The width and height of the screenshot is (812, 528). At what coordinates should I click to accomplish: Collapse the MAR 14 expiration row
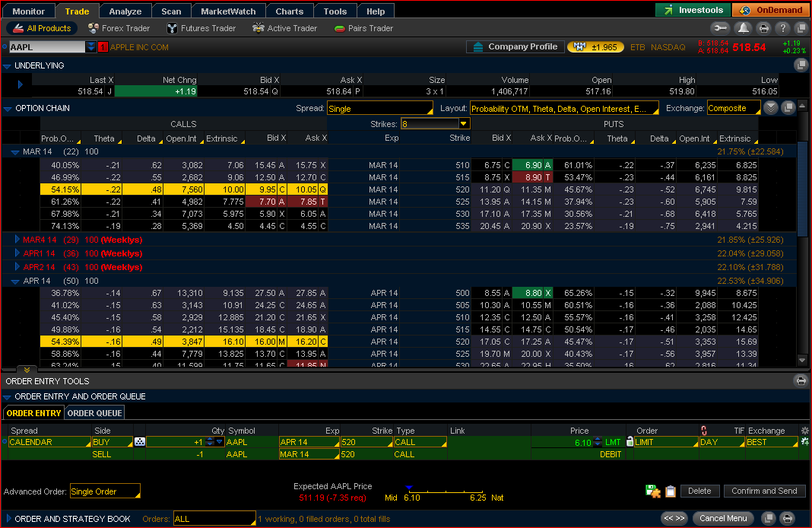point(15,152)
